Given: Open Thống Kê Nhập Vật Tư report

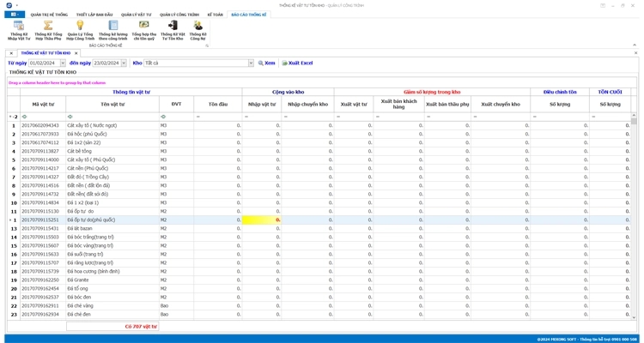Looking at the screenshot, I should [19, 31].
